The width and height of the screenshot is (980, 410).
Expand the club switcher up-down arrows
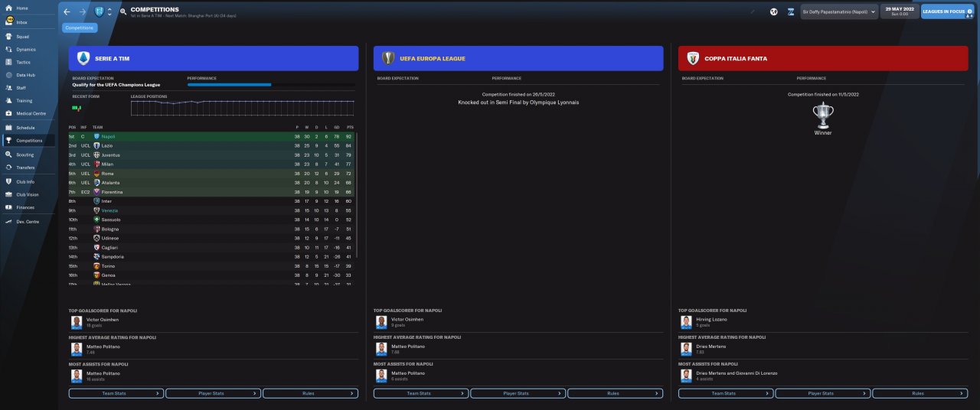tap(109, 12)
